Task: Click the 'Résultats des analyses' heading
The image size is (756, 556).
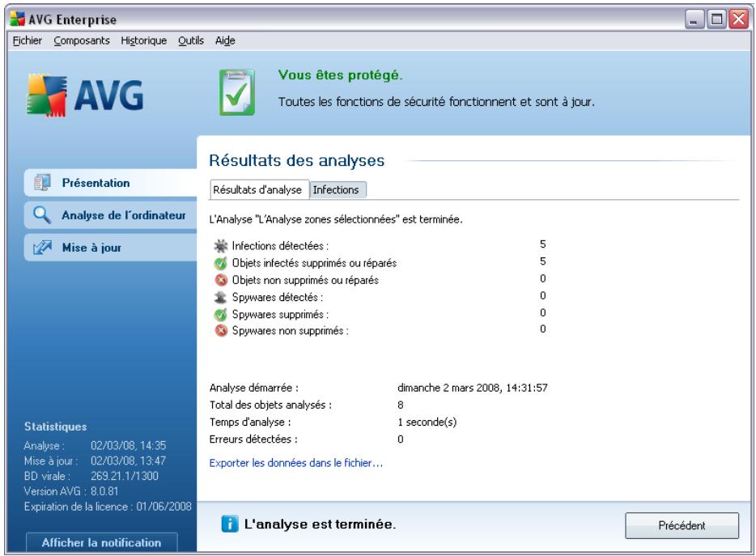Action: pos(296,160)
